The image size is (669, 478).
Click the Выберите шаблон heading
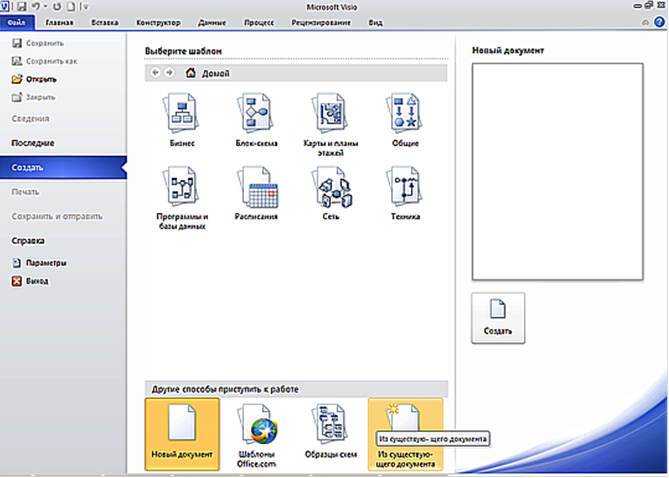[x=183, y=51]
